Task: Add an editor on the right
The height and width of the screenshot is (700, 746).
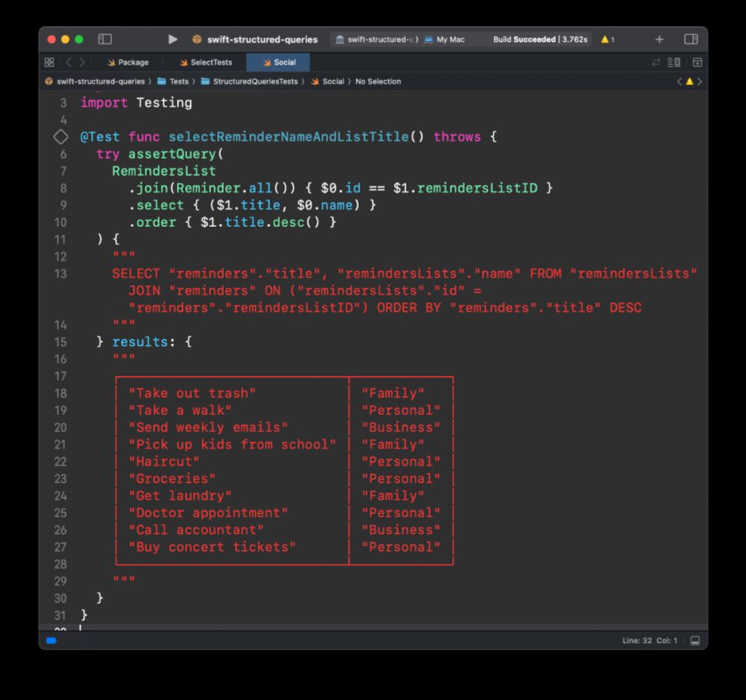Action: pos(698,63)
